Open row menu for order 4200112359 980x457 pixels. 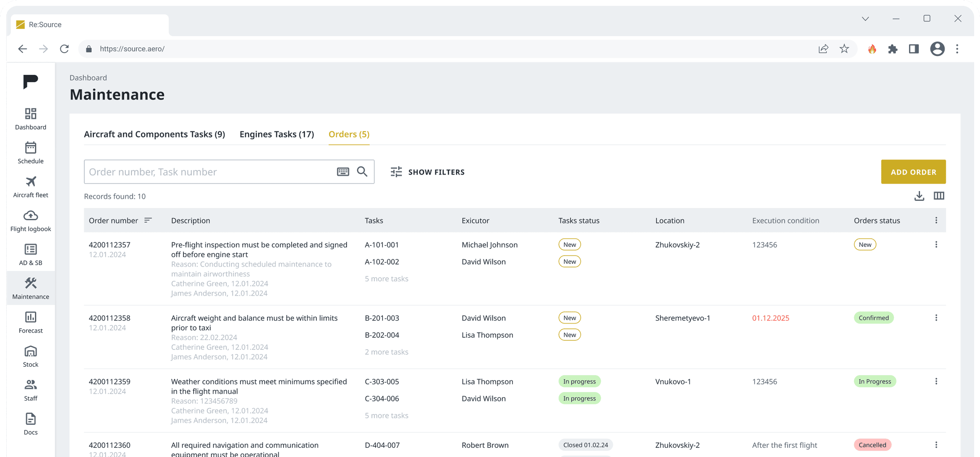pos(936,381)
